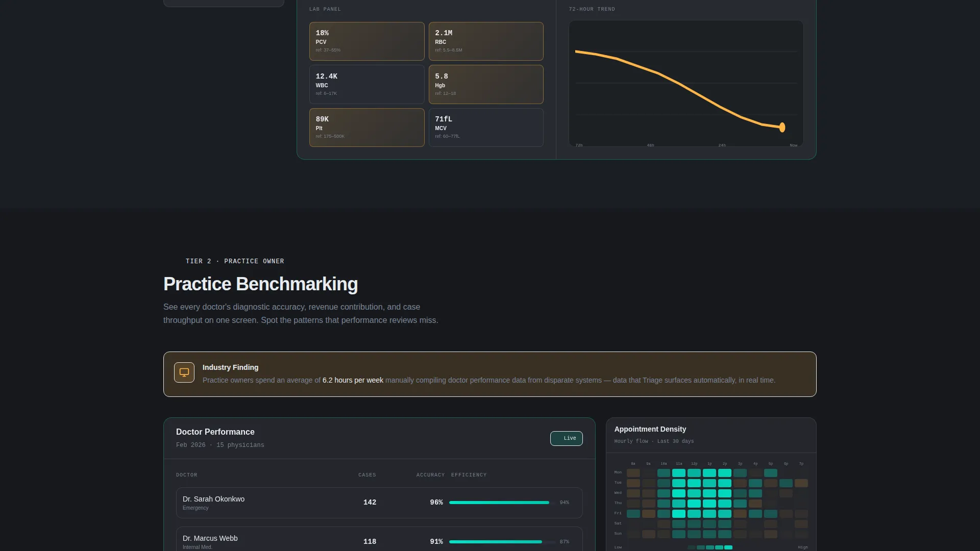Click the '72-HOUR TREND' label

[x=592, y=9]
